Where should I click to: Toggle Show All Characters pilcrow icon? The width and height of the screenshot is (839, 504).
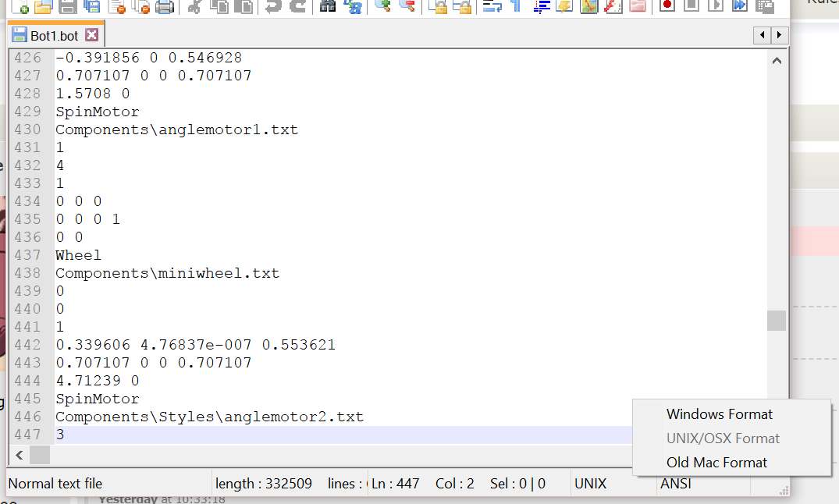516,6
